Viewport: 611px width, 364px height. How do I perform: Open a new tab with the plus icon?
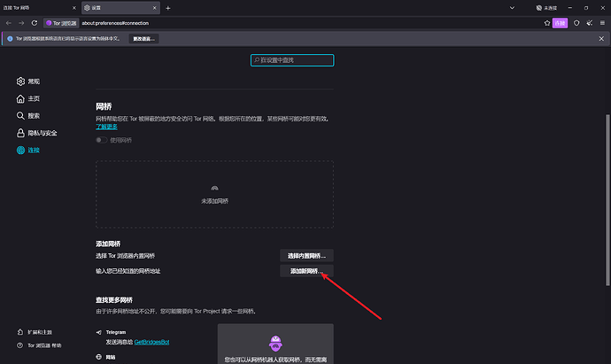click(168, 8)
